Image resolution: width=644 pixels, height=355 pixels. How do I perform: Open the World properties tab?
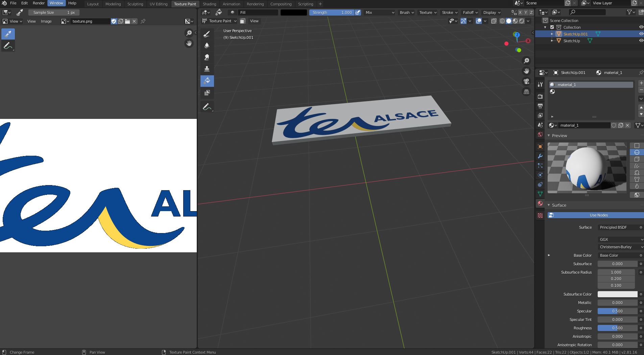(x=540, y=134)
